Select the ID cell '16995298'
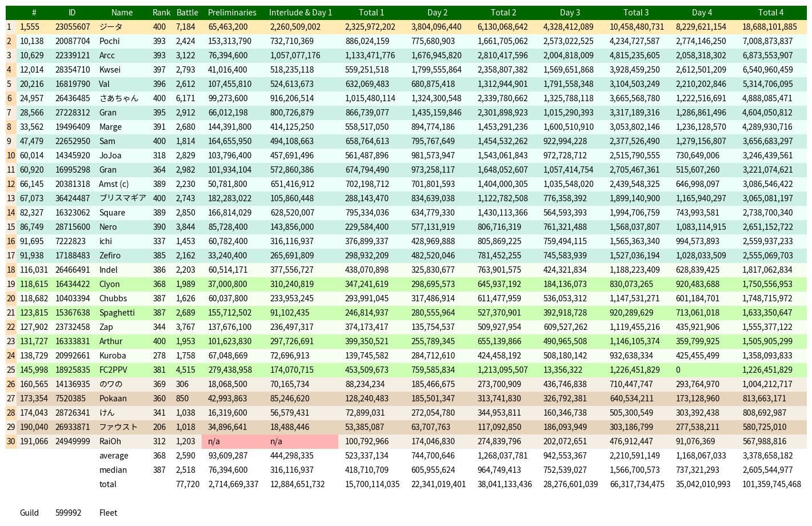The width and height of the screenshot is (812, 526). click(73, 170)
